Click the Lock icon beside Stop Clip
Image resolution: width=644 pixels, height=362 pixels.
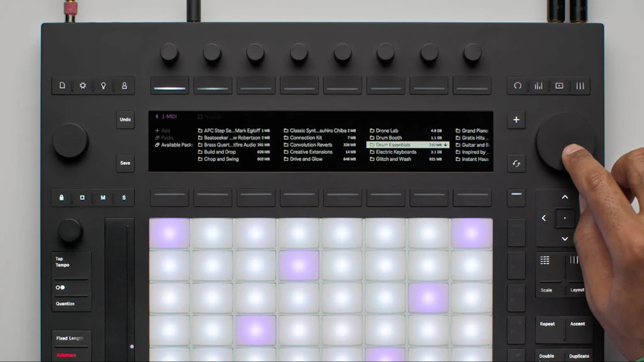62,197
